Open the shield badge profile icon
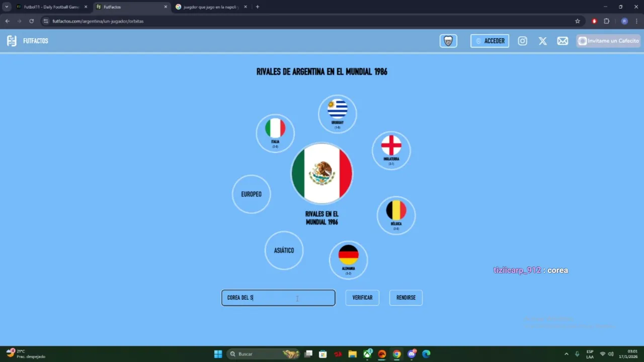 click(x=448, y=41)
